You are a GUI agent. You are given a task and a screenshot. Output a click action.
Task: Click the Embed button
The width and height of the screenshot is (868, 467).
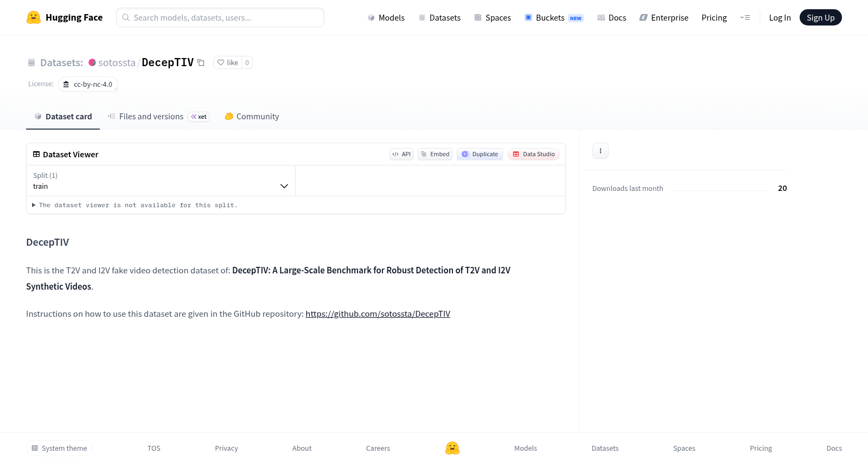(435, 154)
